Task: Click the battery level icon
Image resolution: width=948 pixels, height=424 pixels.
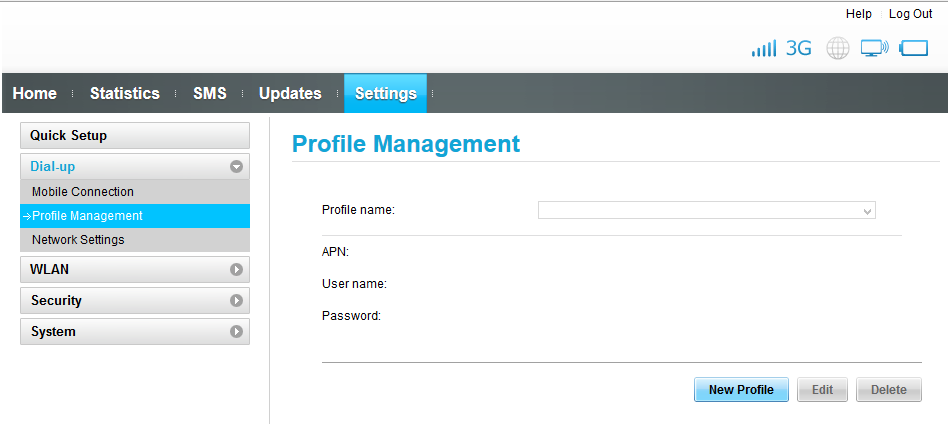Action: click(914, 48)
